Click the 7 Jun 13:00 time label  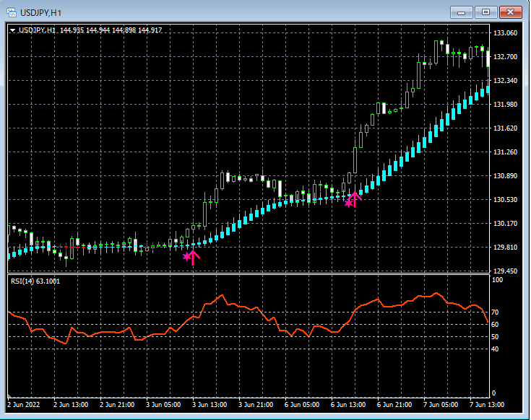tap(487, 405)
